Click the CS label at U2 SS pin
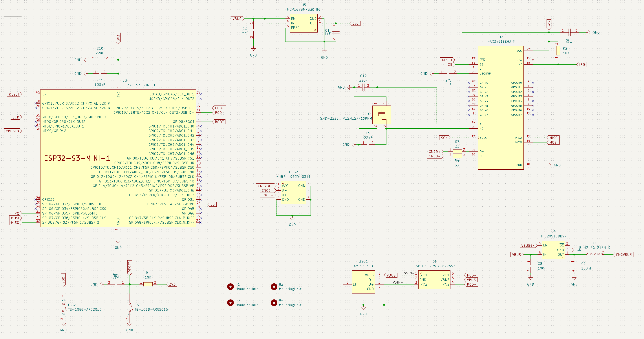 tap(450, 64)
